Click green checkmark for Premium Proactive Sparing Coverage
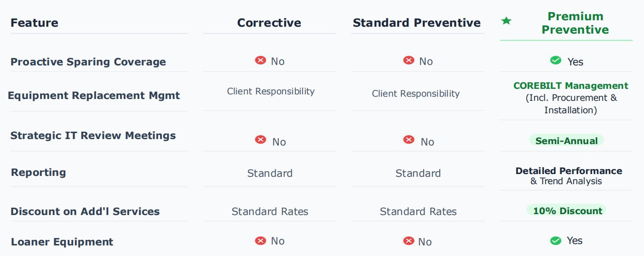This screenshot has height=256, width=644. coord(556,60)
